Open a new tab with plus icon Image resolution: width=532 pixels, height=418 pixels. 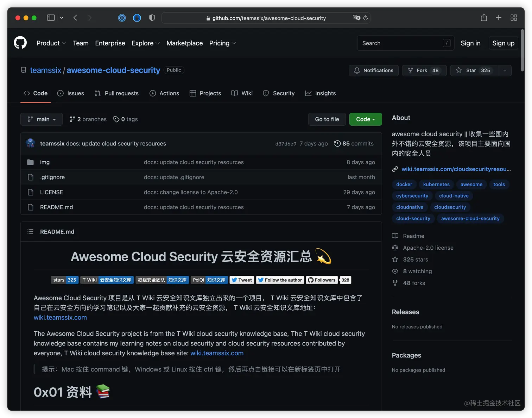coord(499,18)
